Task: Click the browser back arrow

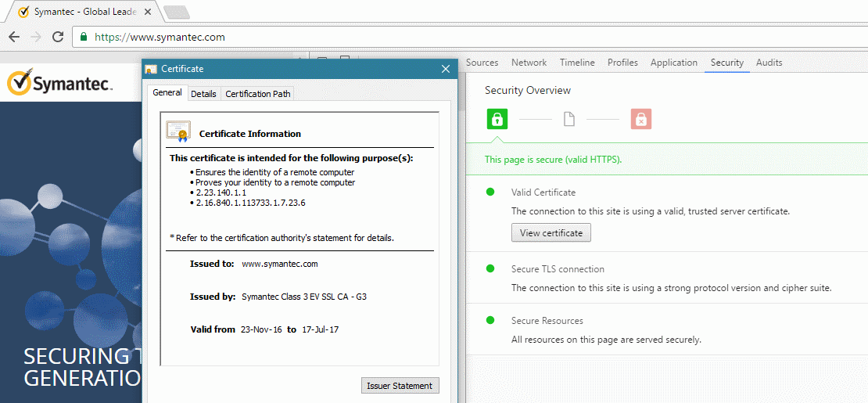Action: pyautogui.click(x=14, y=37)
